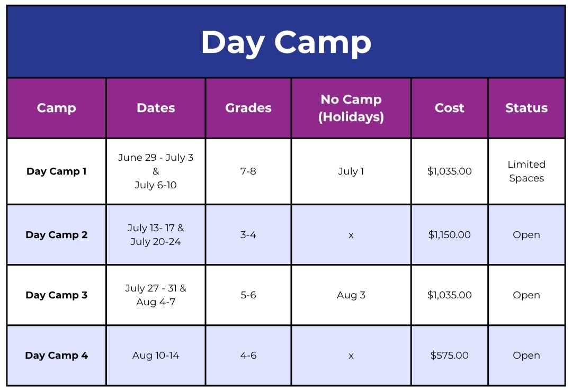This screenshot has width=572, height=392.
Task: Click the $575.00 cost cell
Action: click(450, 355)
